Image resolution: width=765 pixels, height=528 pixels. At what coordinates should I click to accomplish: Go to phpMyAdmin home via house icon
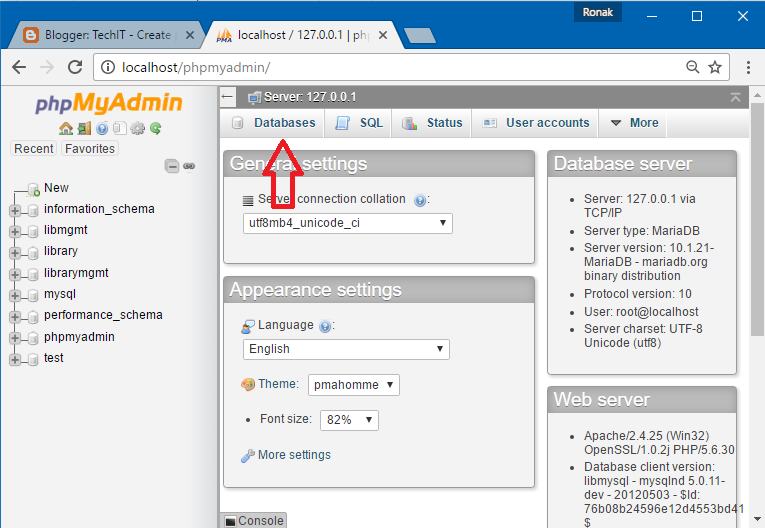tap(66, 128)
